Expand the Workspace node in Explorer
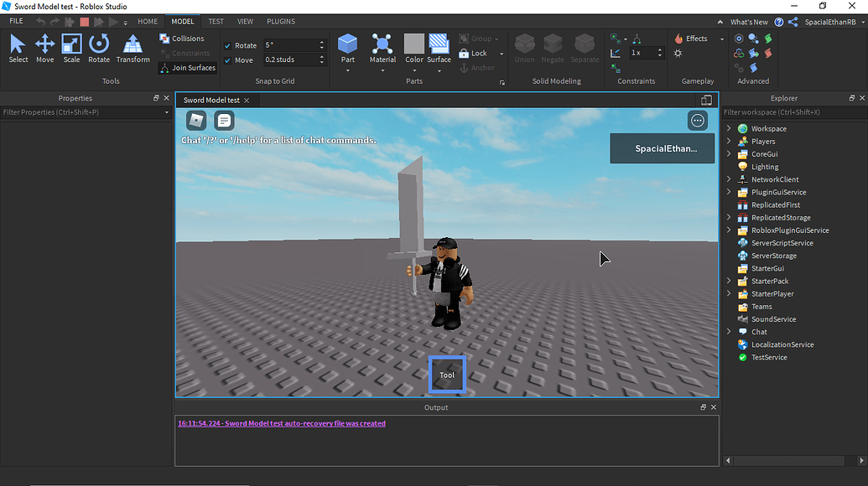Screen dimensions: 868x486 [x=728, y=128]
